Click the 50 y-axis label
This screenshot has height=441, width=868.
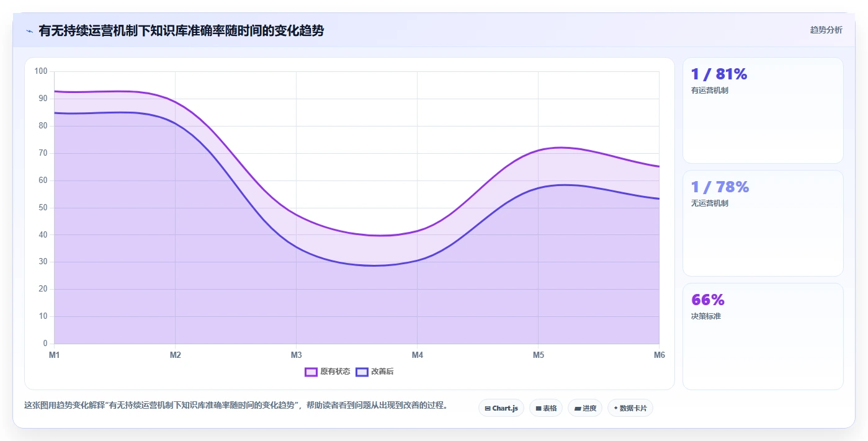pyautogui.click(x=43, y=208)
